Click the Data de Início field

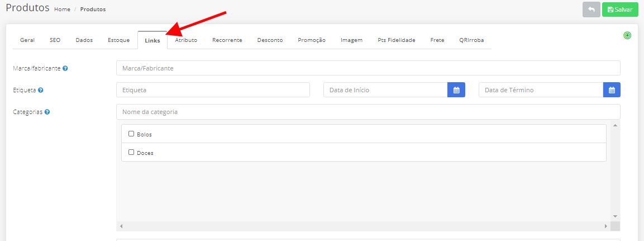point(385,90)
